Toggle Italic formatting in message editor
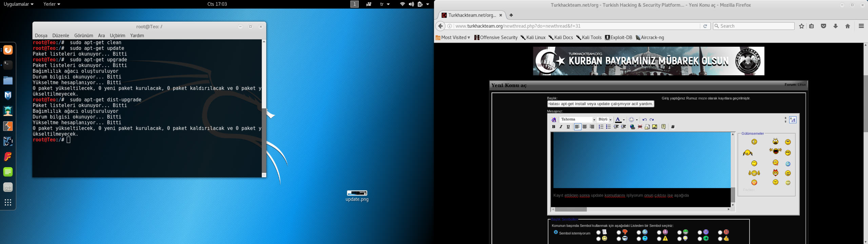 [561, 127]
